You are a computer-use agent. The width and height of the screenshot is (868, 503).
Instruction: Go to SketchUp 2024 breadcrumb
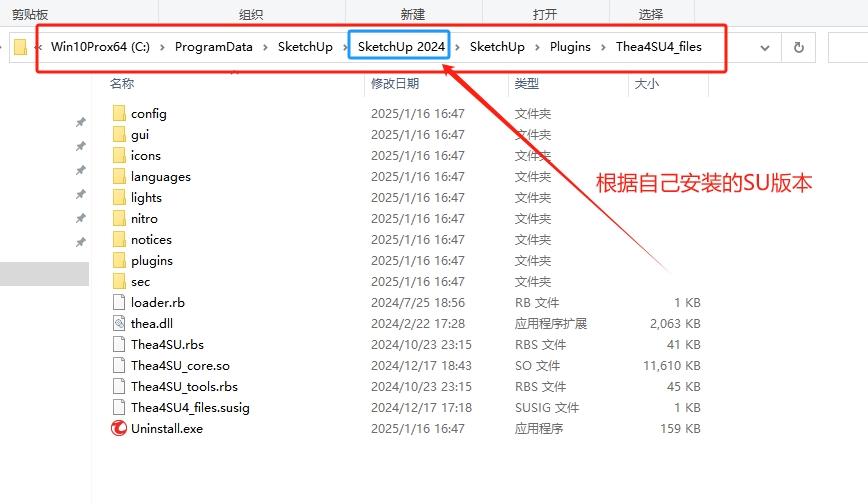point(401,47)
